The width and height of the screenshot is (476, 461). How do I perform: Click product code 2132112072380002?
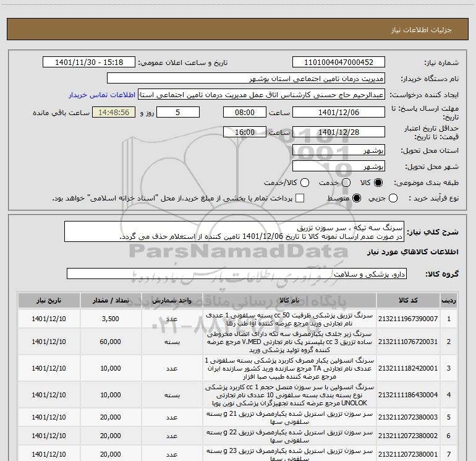click(408, 436)
